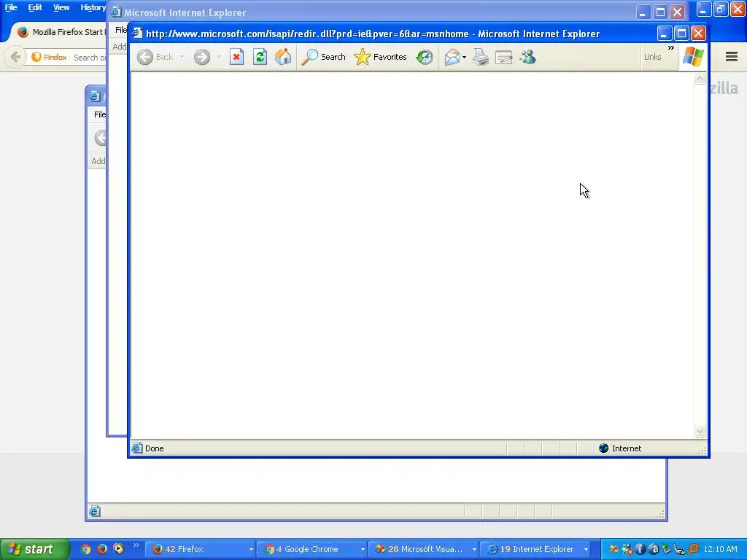Screen dimensions: 747x560
Task: Click the Edit page icon in IE toolbar
Action: coord(503,57)
